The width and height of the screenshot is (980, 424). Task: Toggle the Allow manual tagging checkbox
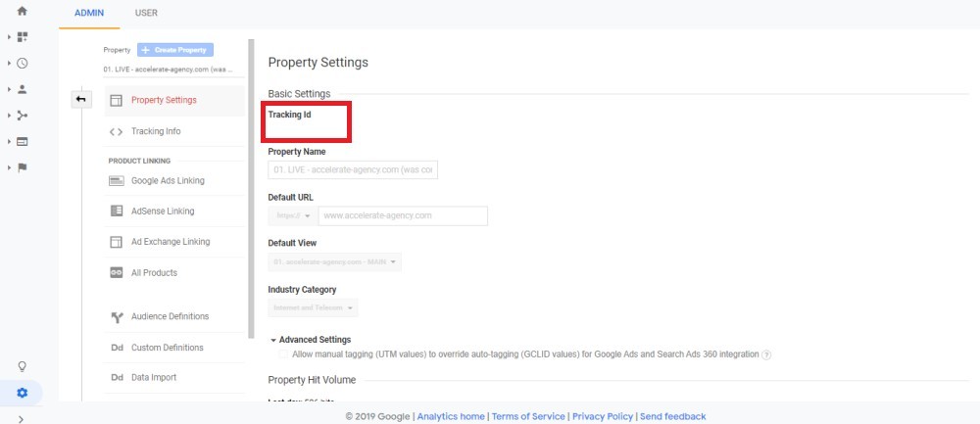pos(284,354)
